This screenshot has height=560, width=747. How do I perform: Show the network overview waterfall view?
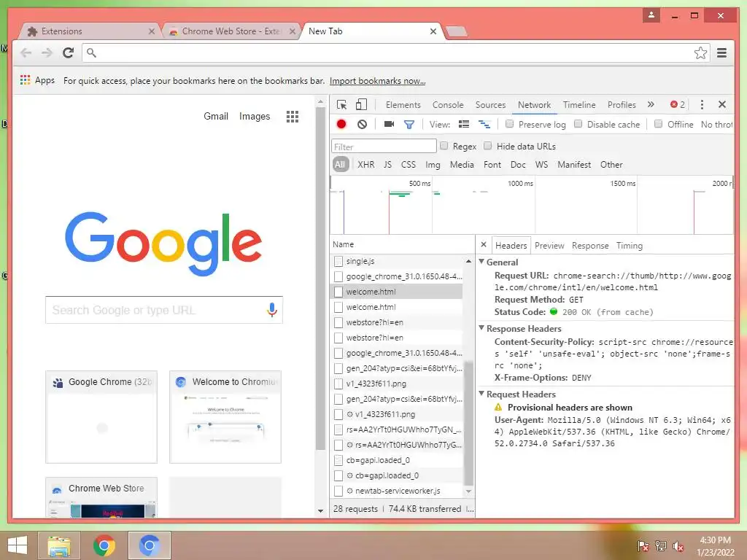pos(484,124)
